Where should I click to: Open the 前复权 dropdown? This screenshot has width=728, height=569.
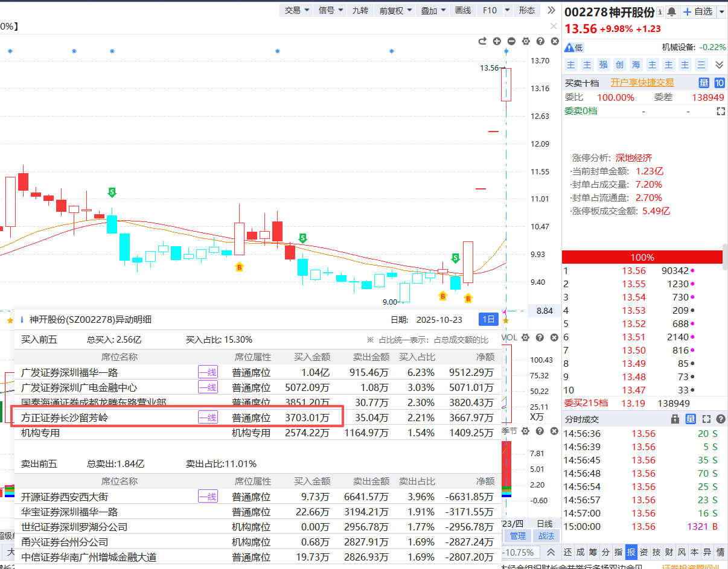[x=395, y=10]
